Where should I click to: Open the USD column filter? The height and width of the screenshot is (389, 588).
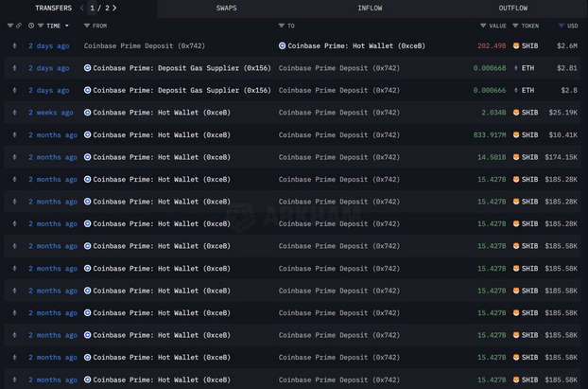click(561, 26)
